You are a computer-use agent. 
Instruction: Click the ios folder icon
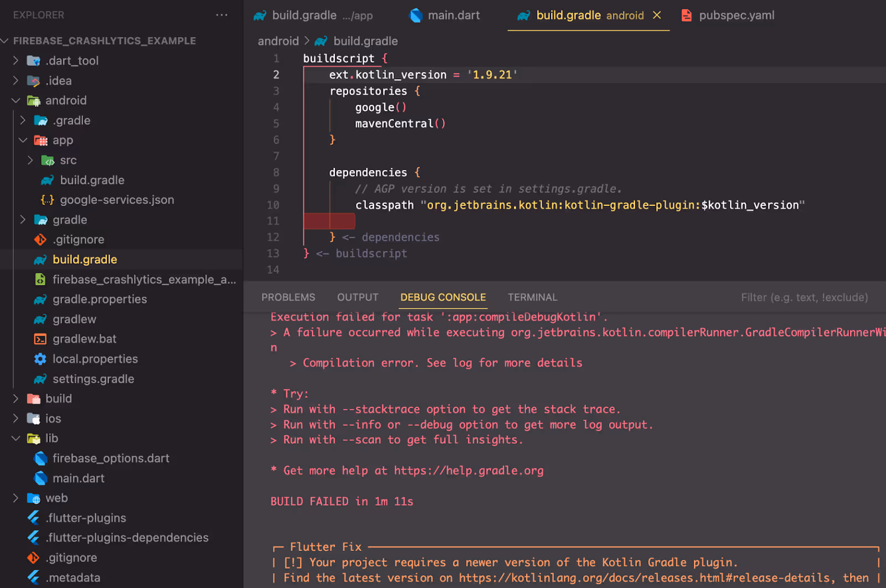point(33,419)
